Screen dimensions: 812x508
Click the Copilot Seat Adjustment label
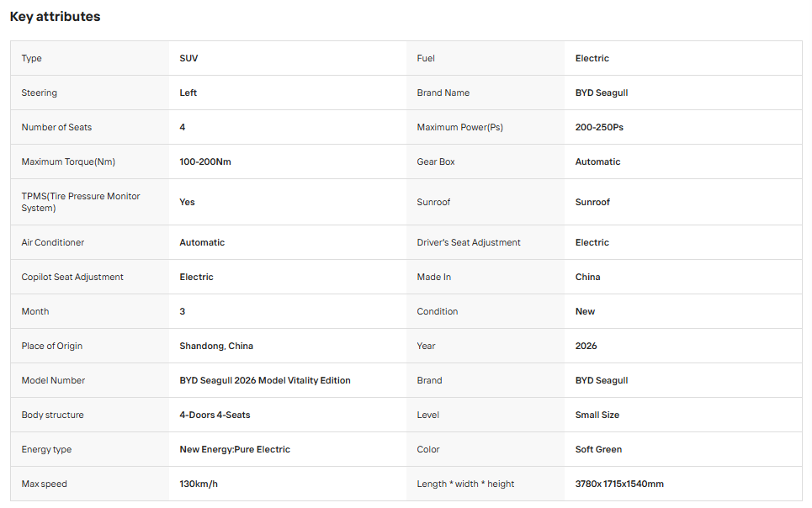(72, 277)
